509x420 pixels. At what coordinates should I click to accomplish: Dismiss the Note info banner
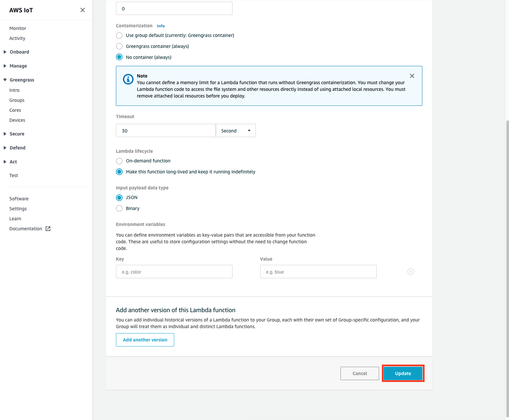click(x=412, y=76)
